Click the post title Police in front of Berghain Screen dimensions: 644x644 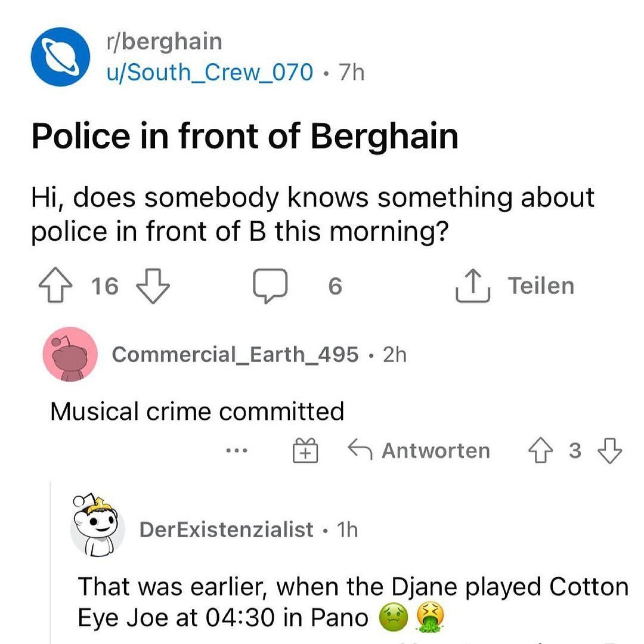tap(244, 136)
